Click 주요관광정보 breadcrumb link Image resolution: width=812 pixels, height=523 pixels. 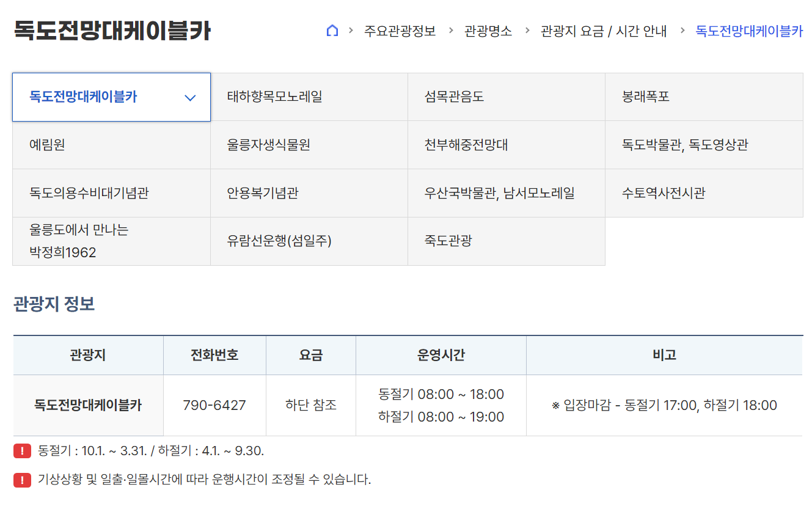click(x=400, y=31)
